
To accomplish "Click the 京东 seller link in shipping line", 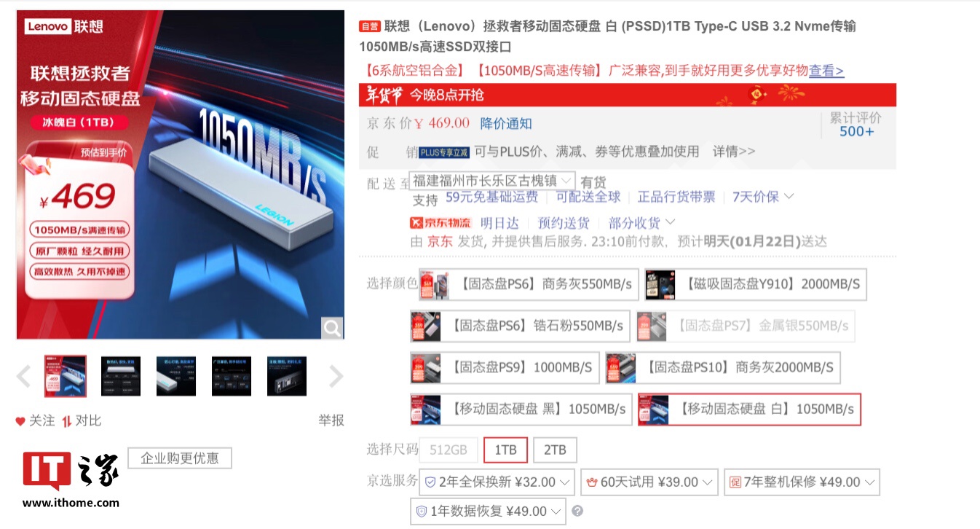I will point(439,242).
